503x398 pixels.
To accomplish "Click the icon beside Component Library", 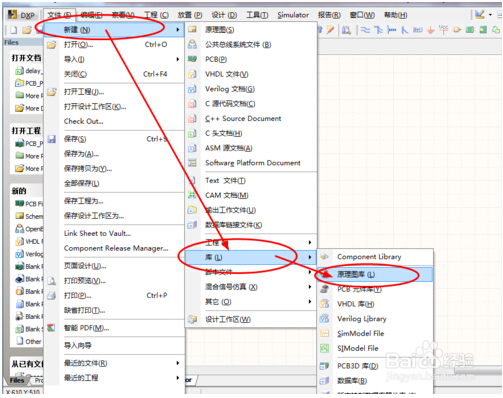I will pos(324,257).
